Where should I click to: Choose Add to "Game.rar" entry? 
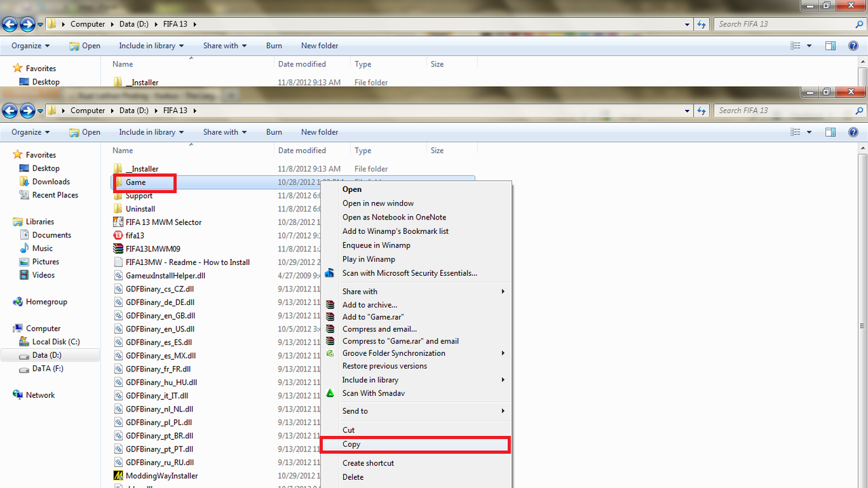point(415,317)
